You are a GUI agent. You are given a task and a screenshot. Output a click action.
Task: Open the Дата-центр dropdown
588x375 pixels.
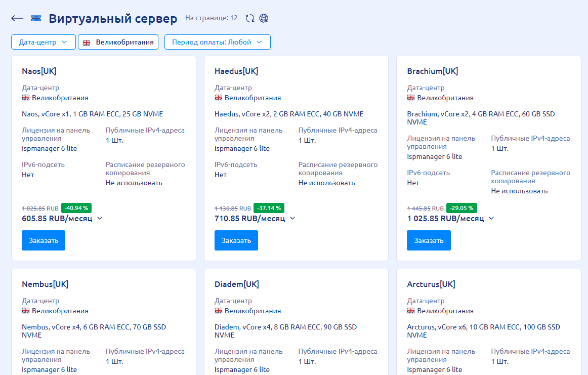tap(44, 42)
